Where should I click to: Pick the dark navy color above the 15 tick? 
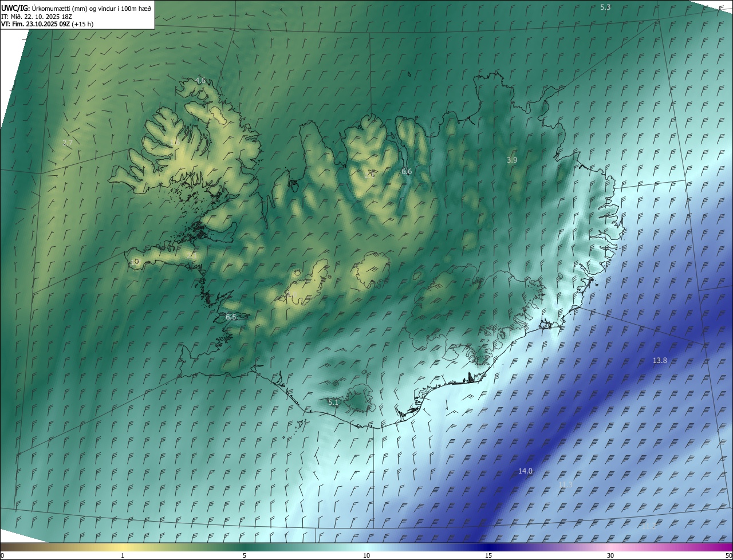click(x=488, y=547)
